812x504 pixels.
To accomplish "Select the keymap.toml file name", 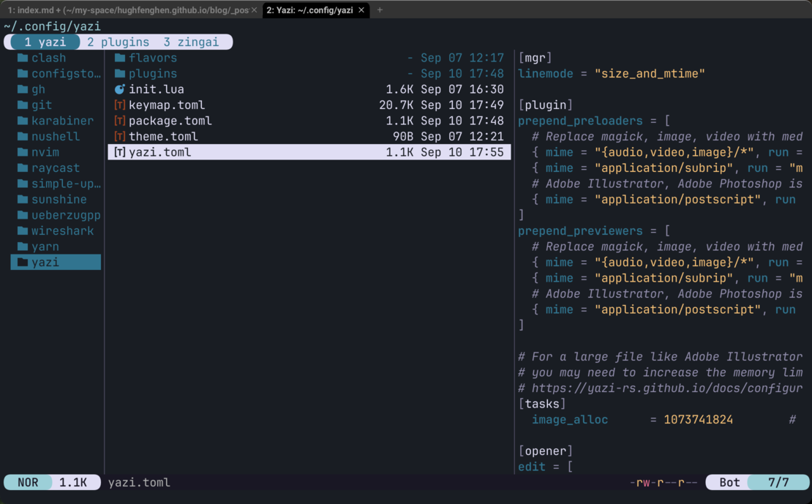I will coord(167,105).
